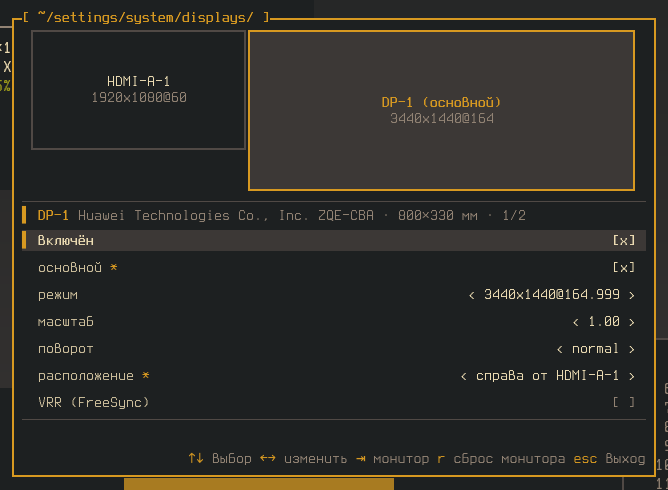The width and height of the screenshot is (668, 490).
Task: Click the ~/settings/system/displays/ path title
Action: pyautogui.click(x=146, y=17)
